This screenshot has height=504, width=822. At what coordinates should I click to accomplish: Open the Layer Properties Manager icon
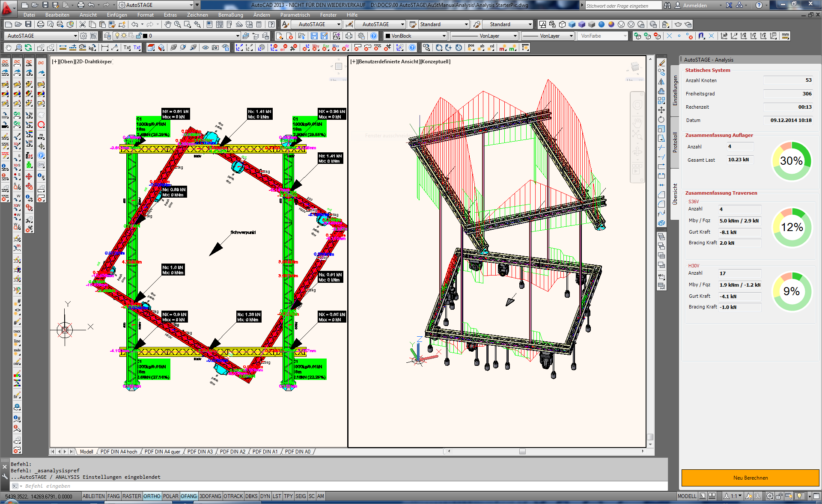coord(108,36)
